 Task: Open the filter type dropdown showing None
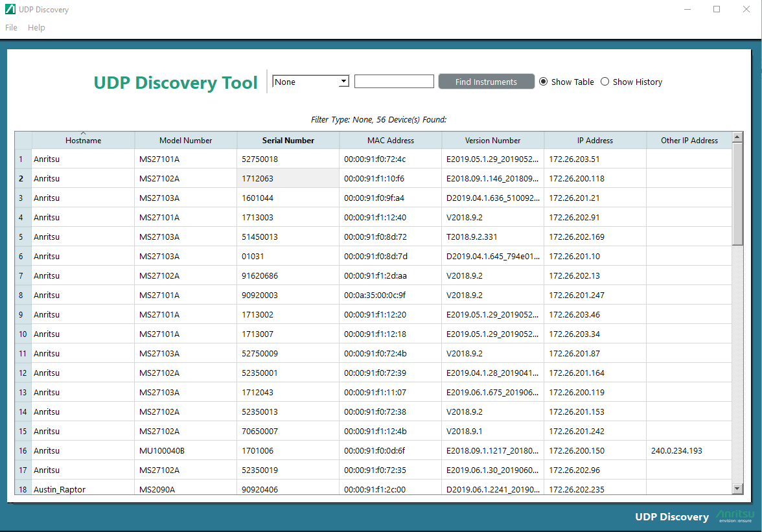pos(311,82)
